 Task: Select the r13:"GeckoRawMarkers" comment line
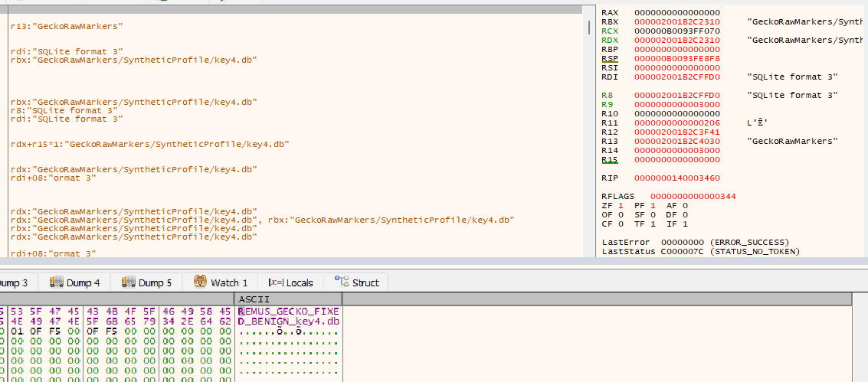tap(67, 26)
